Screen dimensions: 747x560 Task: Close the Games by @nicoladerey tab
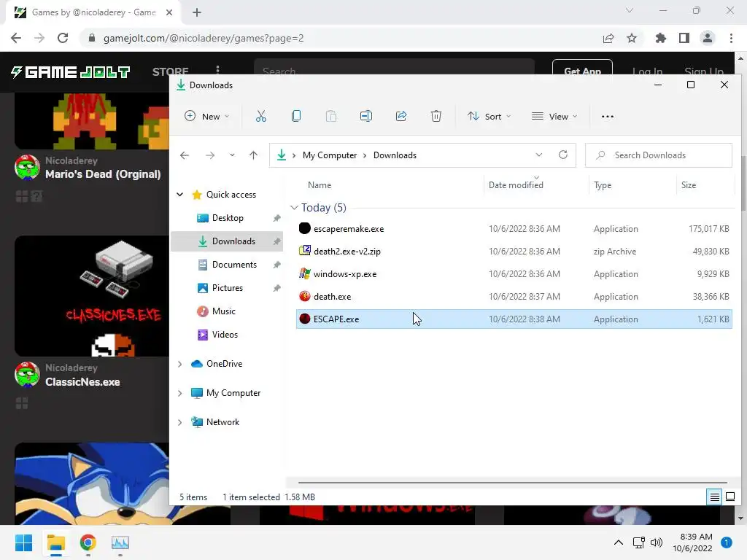tap(169, 12)
